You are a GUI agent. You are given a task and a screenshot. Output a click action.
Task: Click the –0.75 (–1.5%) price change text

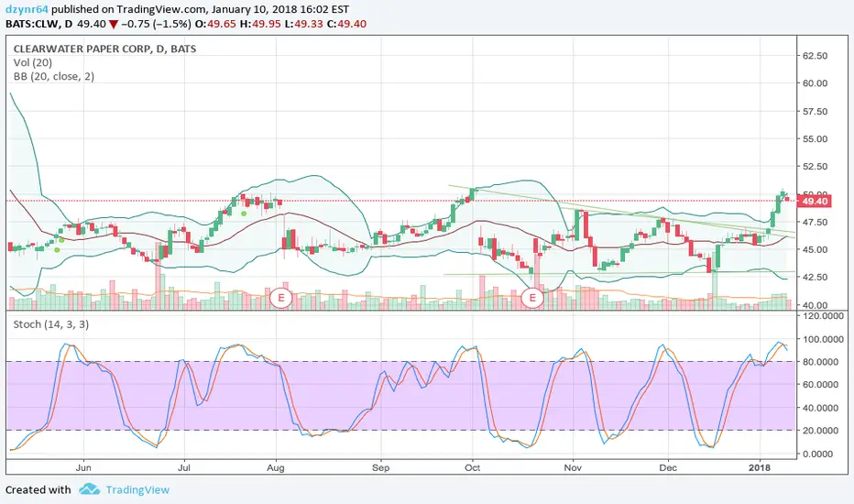tap(156, 24)
